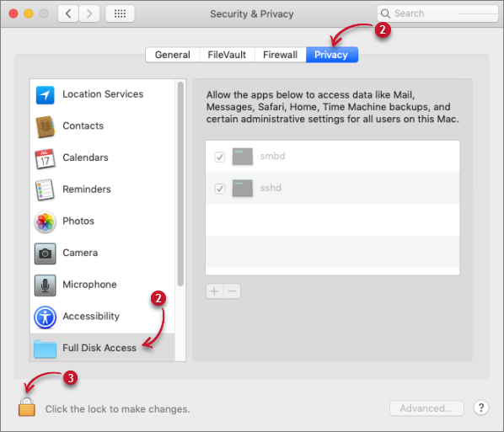The height and width of the screenshot is (432, 504).
Task: Select the Calendars label
Action: [85, 157]
